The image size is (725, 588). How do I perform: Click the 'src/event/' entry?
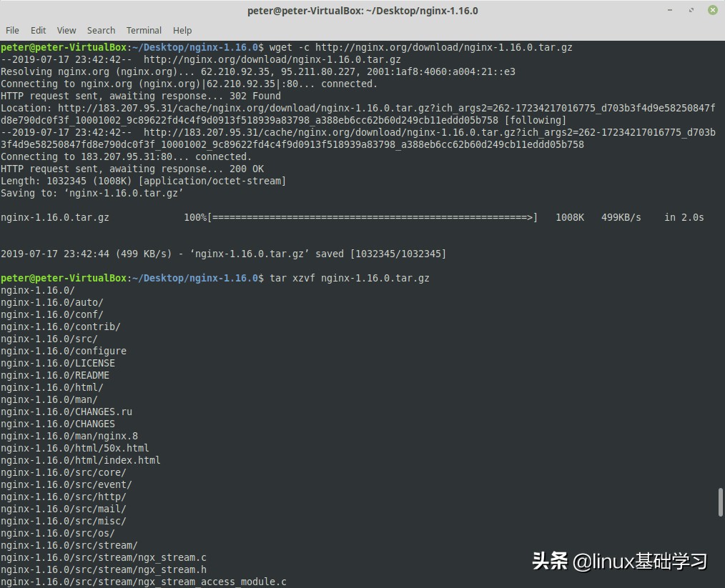pos(66,484)
